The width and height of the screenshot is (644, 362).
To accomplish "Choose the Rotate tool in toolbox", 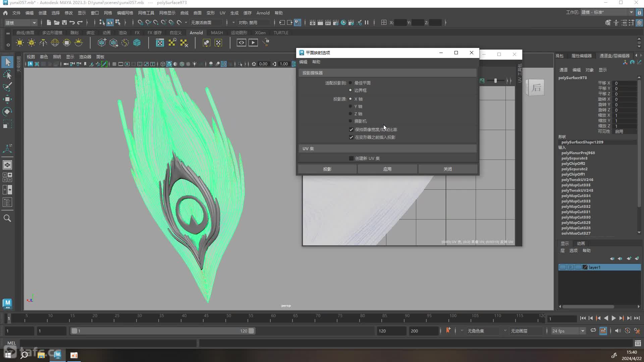I will point(7,112).
